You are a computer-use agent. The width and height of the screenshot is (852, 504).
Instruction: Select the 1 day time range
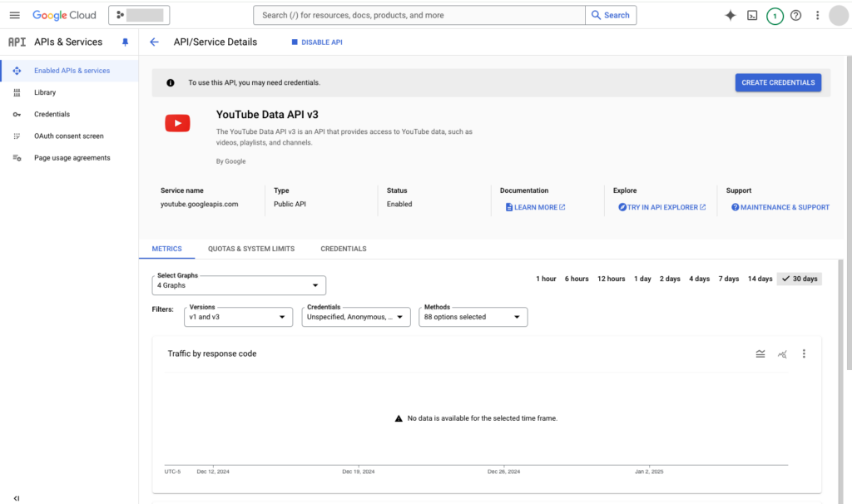click(x=642, y=279)
